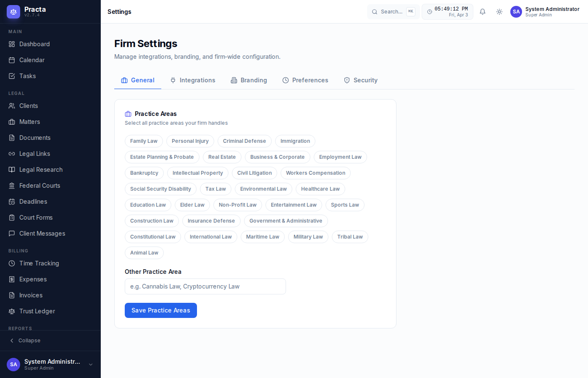Open Time Tracking page

click(x=50, y=263)
